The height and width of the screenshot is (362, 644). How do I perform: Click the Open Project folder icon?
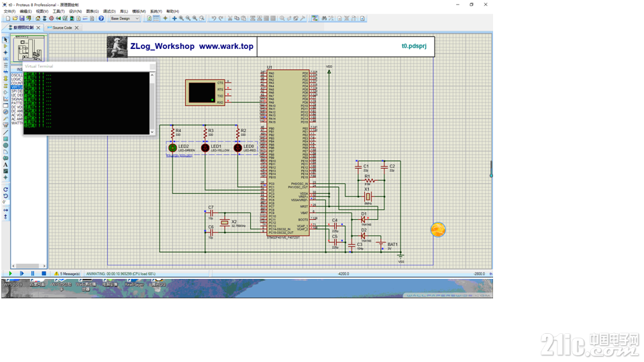coord(15,19)
